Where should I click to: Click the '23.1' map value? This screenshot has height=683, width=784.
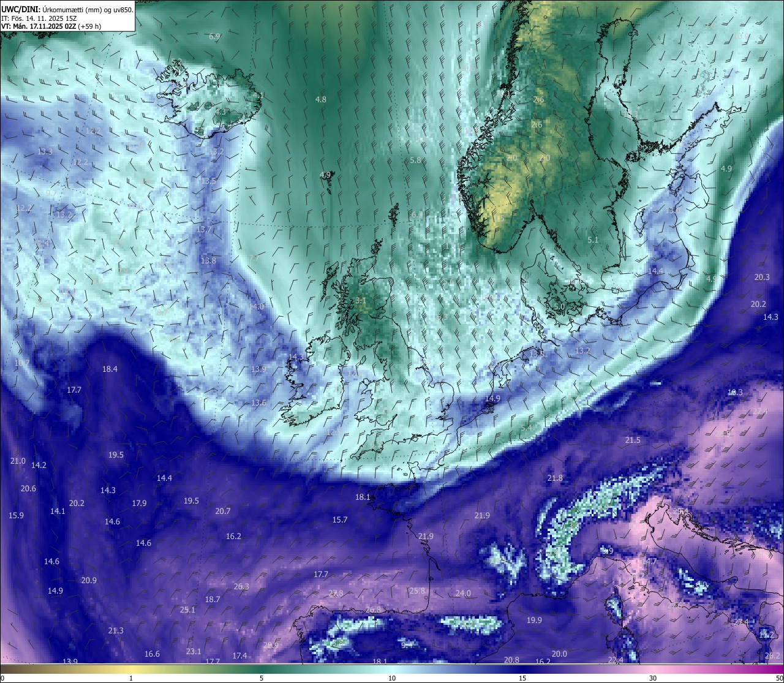click(x=194, y=652)
